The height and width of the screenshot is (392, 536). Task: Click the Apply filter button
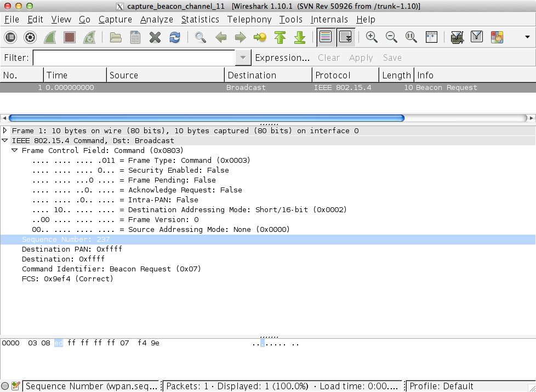[x=361, y=58]
